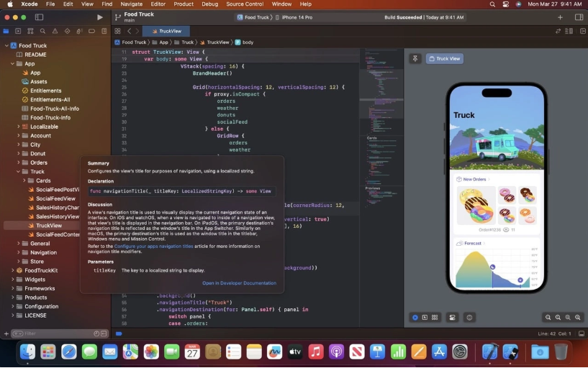Run the Food Truck build
The width and height of the screenshot is (588, 368).
[x=100, y=17]
